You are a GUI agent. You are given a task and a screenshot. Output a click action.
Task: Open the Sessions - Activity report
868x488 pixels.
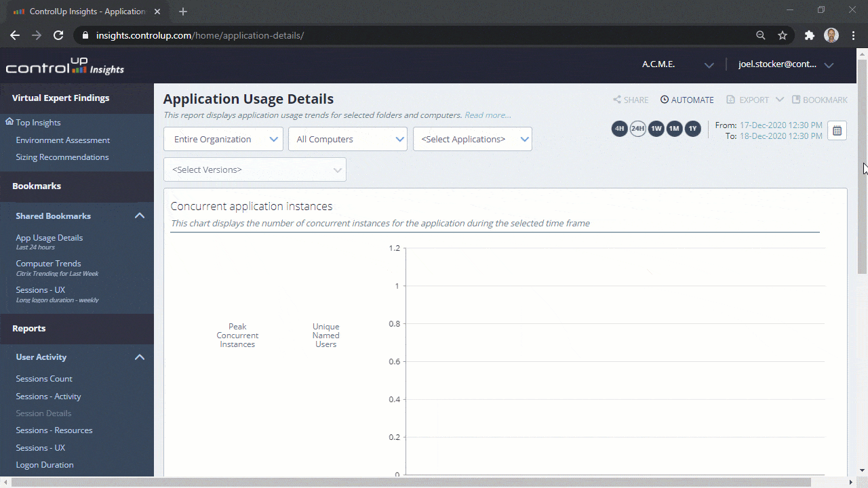point(48,396)
